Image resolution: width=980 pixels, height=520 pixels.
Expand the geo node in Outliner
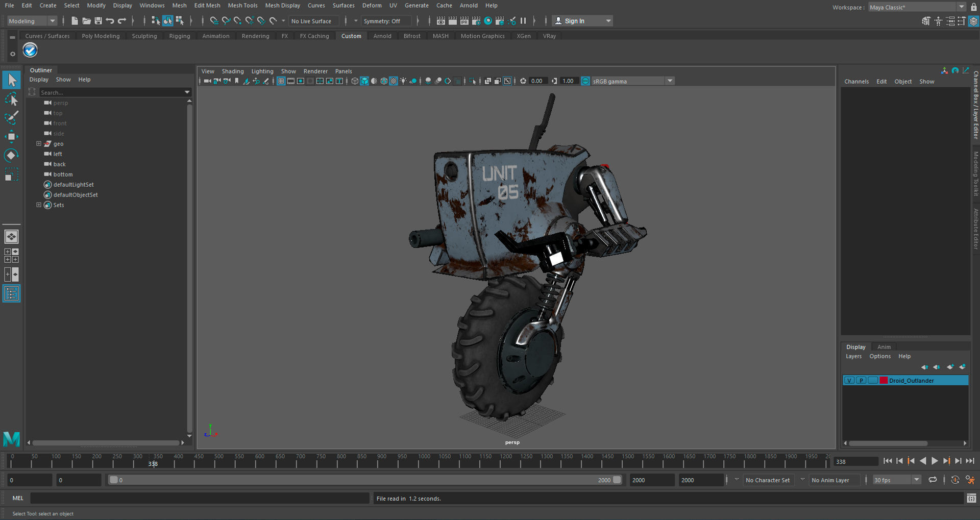[39, 144]
